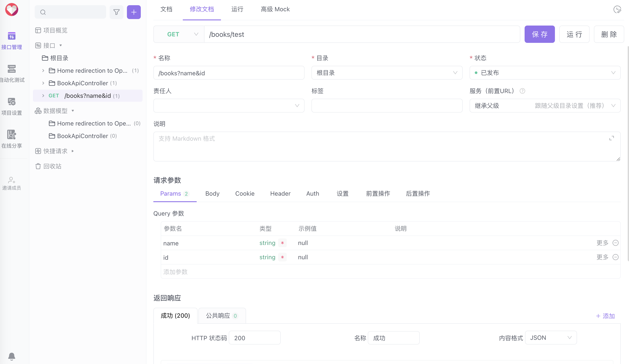This screenshot has width=629, height=364.
Task: Click the 删除 button
Action: pos(609,34)
